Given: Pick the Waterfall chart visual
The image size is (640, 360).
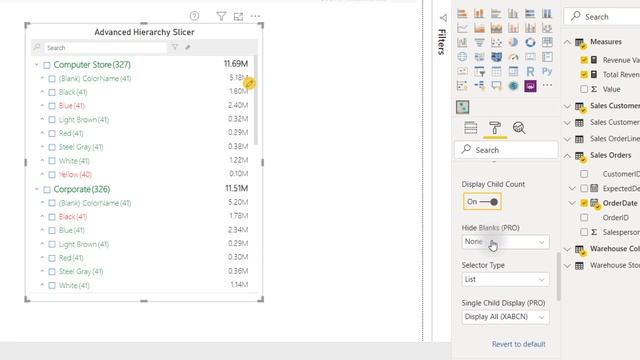Looking at the screenshot, I should pos(462,42).
